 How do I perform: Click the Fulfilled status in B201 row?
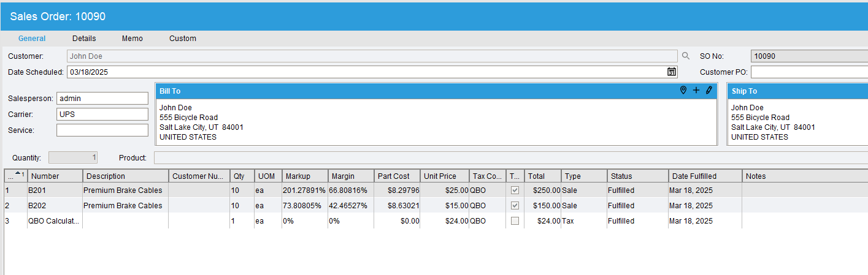pyautogui.click(x=638, y=190)
